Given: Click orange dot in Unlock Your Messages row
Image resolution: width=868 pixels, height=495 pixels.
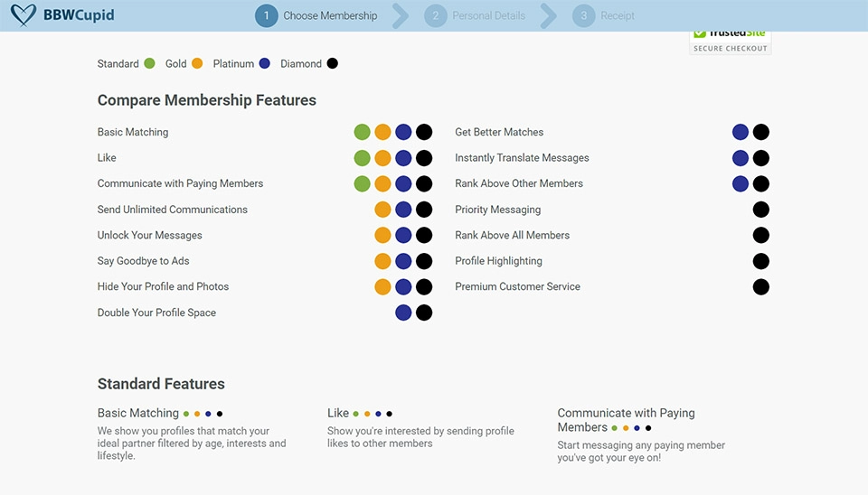Looking at the screenshot, I should pyautogui.click(x=382, y=235).
